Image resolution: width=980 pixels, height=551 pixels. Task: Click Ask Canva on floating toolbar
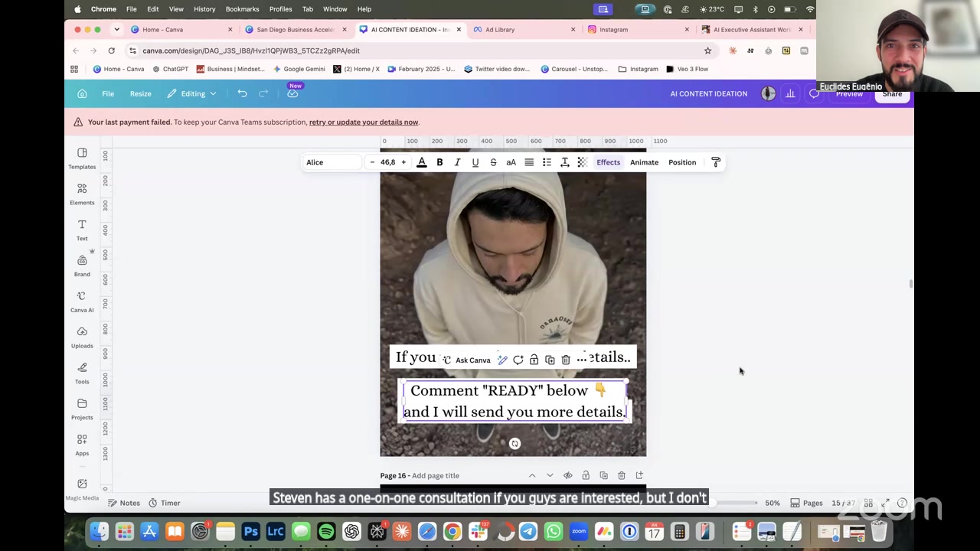[x=467, y=360]
